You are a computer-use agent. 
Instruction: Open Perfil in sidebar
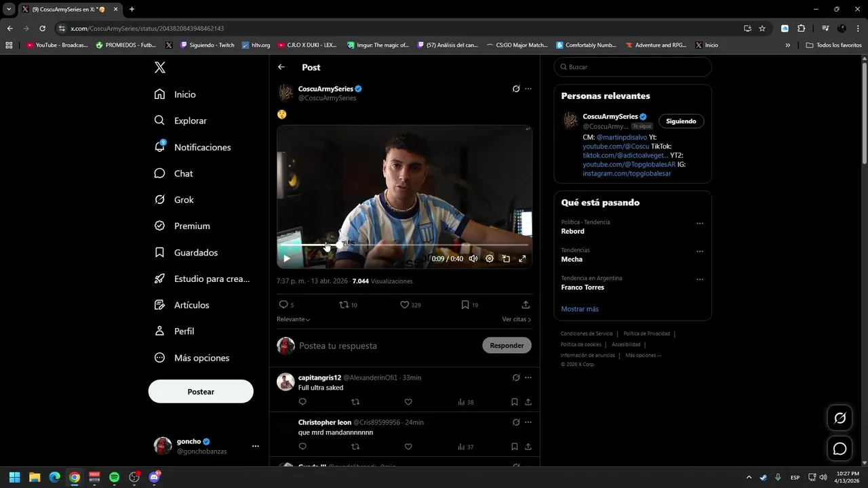[174, 331]
